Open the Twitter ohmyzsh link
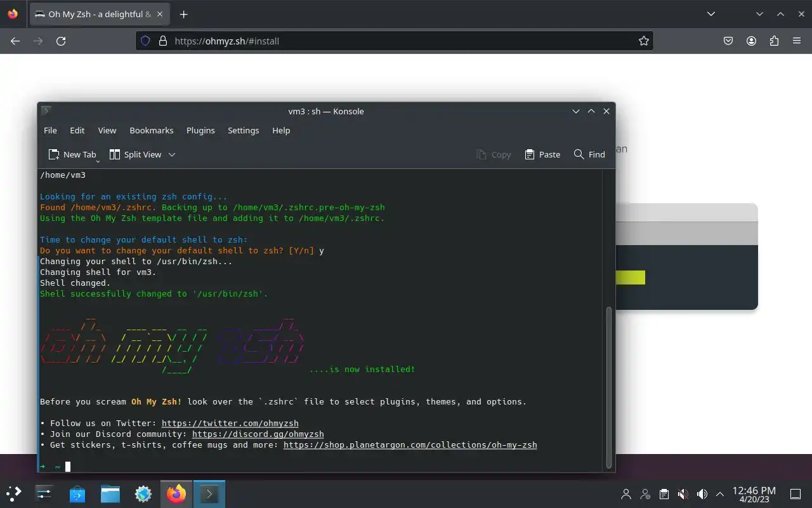 (x=230, y=423)
